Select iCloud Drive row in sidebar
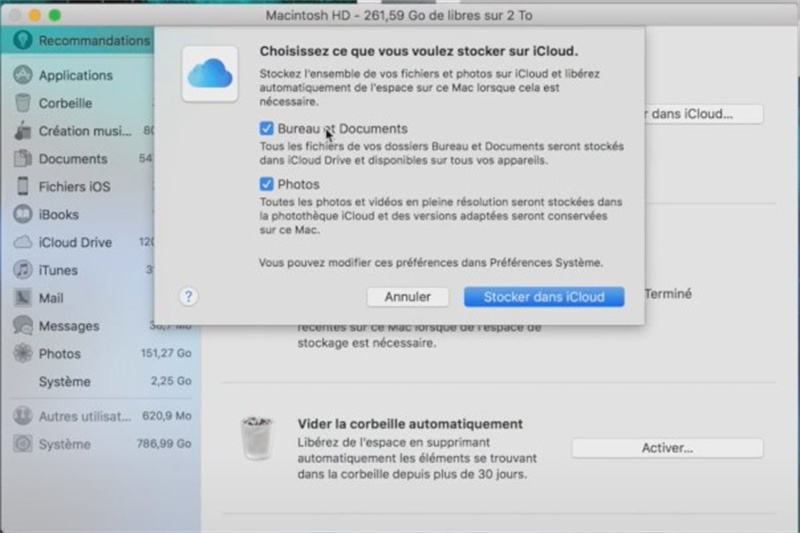Screen dimensions: 800x533 (78, 242)
